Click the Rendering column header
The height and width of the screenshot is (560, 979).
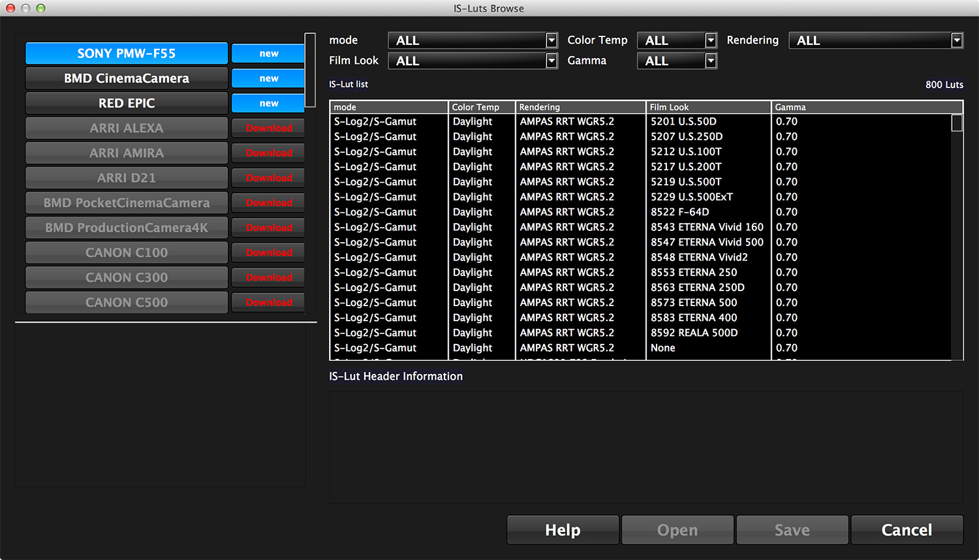(x=580, y=107)
